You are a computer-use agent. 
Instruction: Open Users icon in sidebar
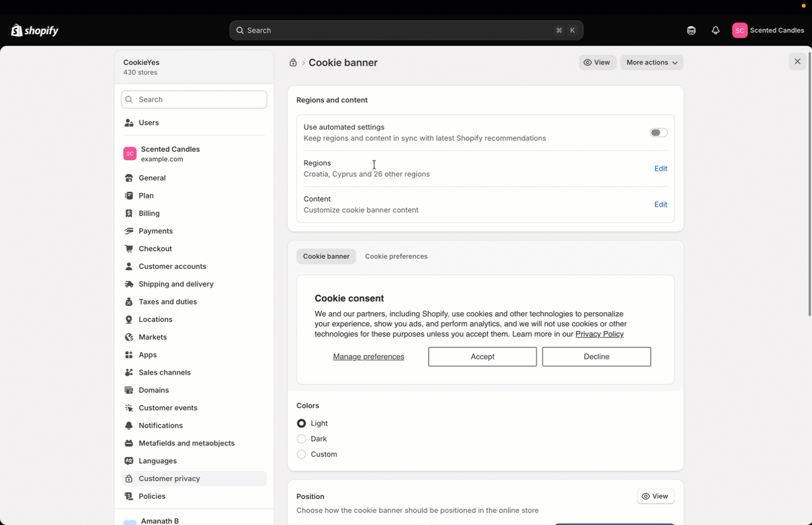click(129, 123)
